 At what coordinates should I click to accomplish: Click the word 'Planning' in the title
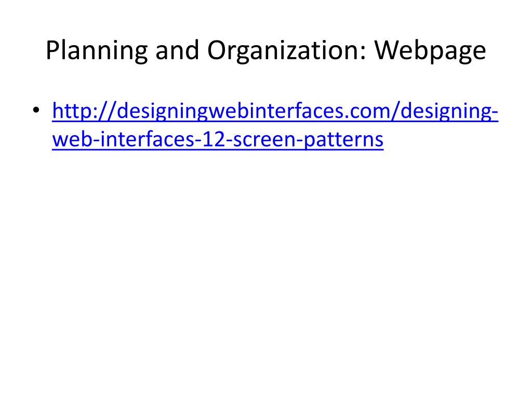pyautogui.click(x=97, y=51)
